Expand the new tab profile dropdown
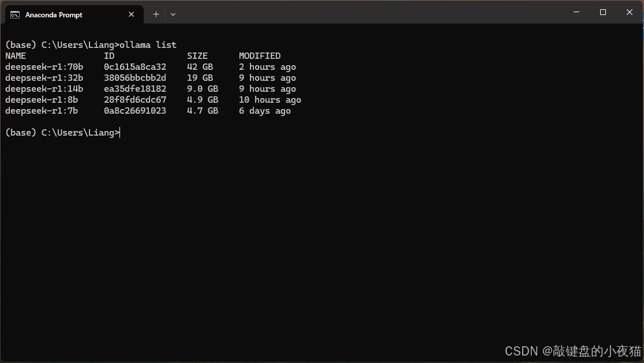 point(173,14)
